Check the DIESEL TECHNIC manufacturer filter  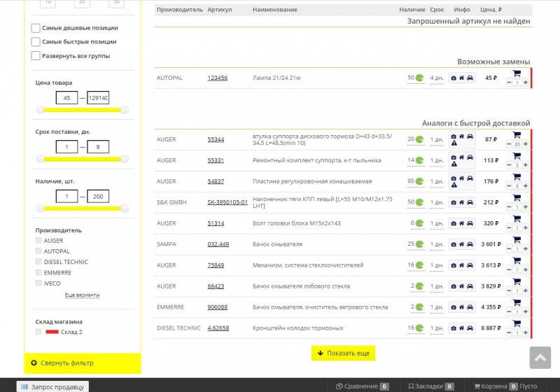[38, 262]
